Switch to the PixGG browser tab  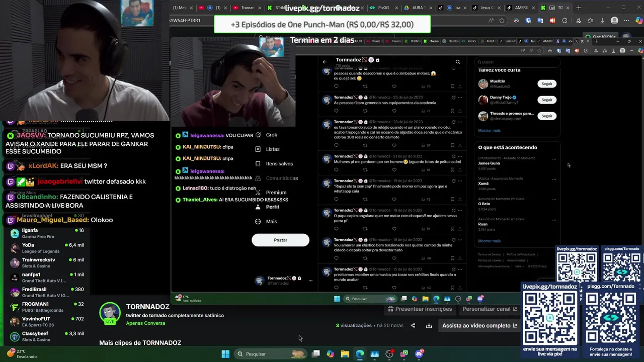point(383,8)
